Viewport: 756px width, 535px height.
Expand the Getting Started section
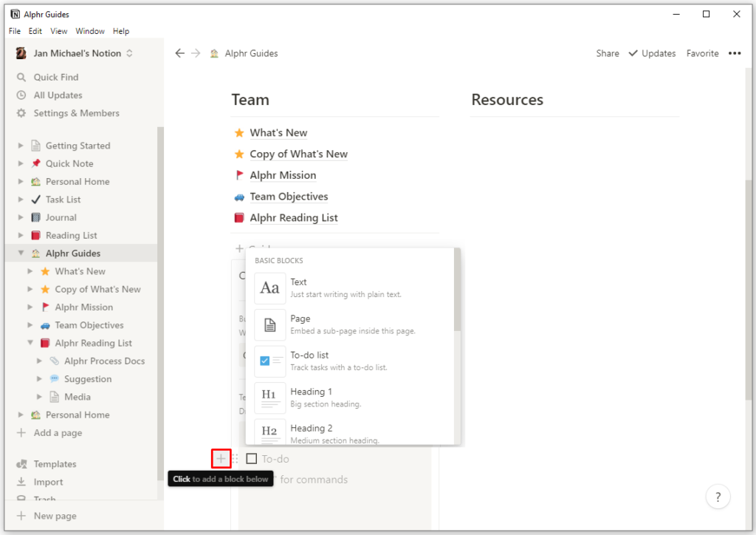pos(21,145)
